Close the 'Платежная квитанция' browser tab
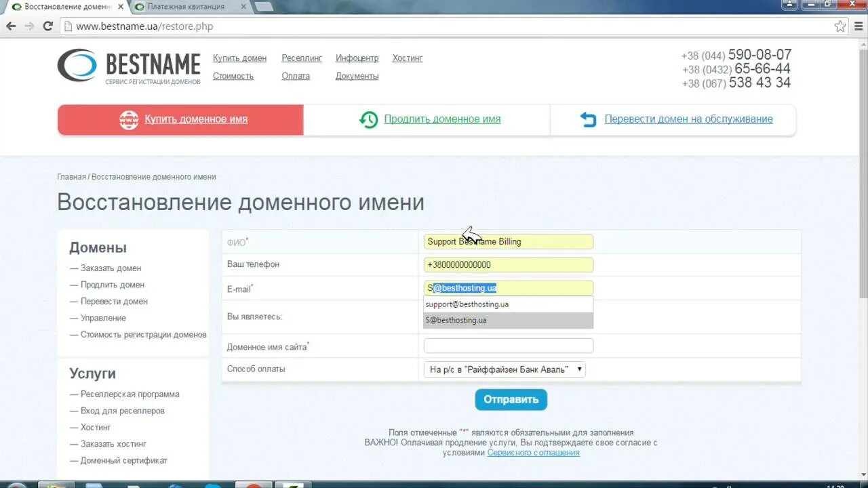The height and width of the screenshot is (488, 868). pos(244,6)
